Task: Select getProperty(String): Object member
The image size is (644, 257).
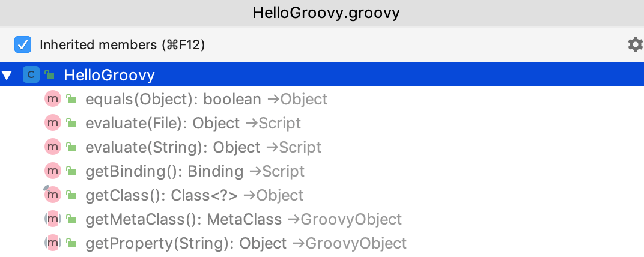Action: (186, 243)
